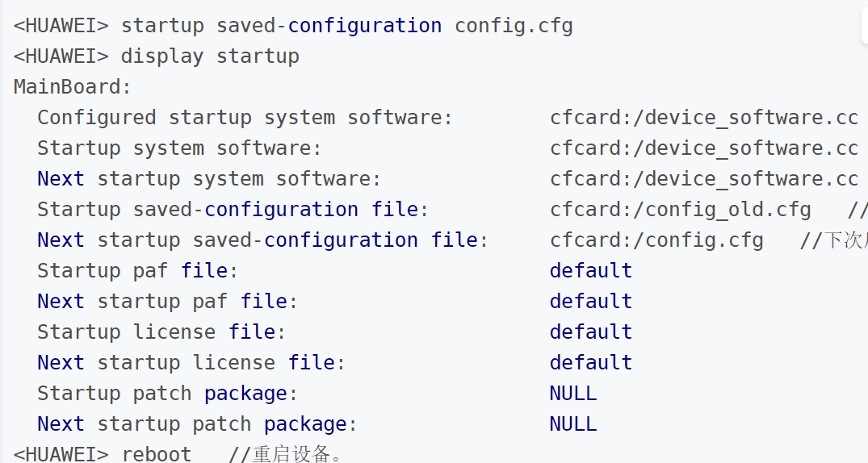Click 'Startup patch package:' label
Viewport: 868px width, 463px height.
(167, 393)
